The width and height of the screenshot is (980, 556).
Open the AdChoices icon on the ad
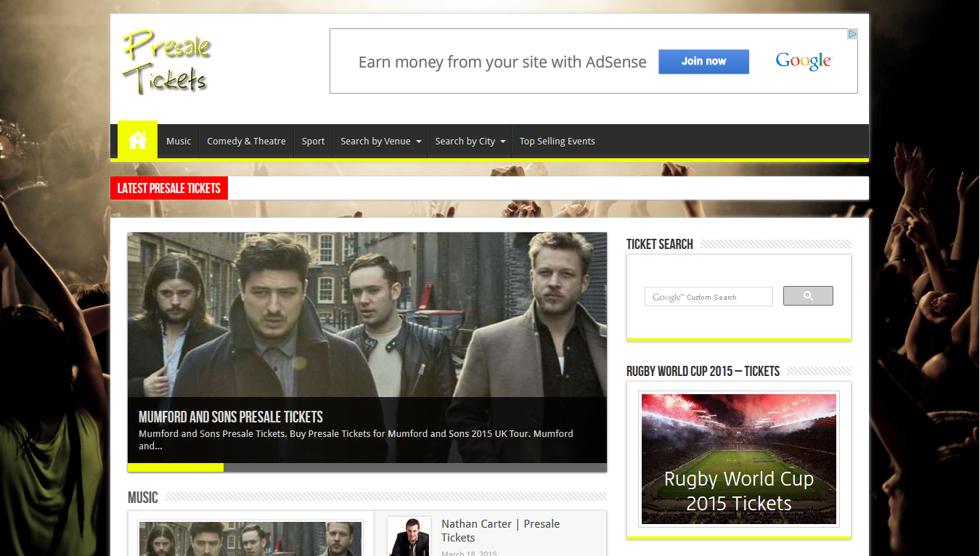coord(853,34)
